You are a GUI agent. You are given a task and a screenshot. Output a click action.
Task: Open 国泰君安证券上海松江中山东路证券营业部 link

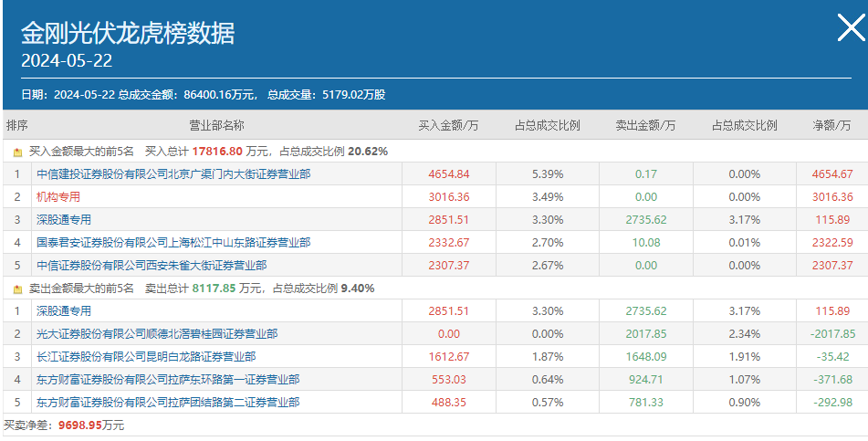173,242
